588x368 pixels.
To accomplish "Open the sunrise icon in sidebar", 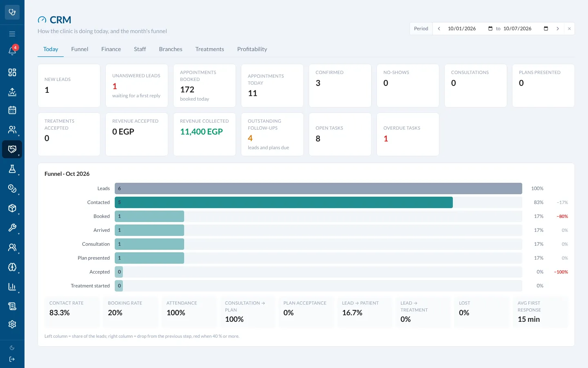I will 12,92.
